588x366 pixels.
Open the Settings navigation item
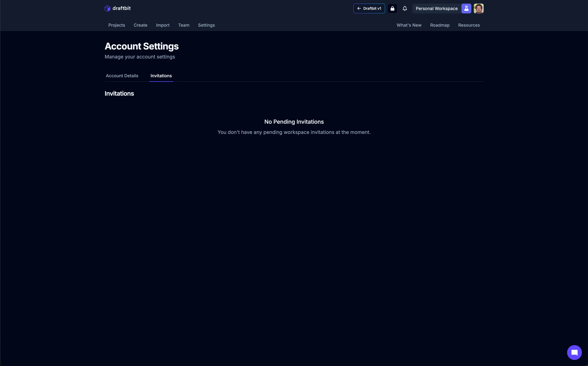click(206, 25)
